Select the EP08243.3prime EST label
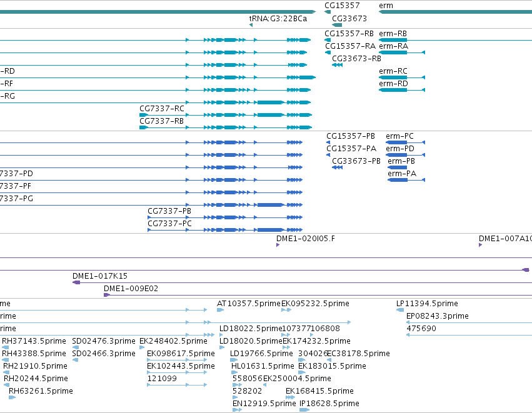Viewport: 532px width, 413px height. 438,316
